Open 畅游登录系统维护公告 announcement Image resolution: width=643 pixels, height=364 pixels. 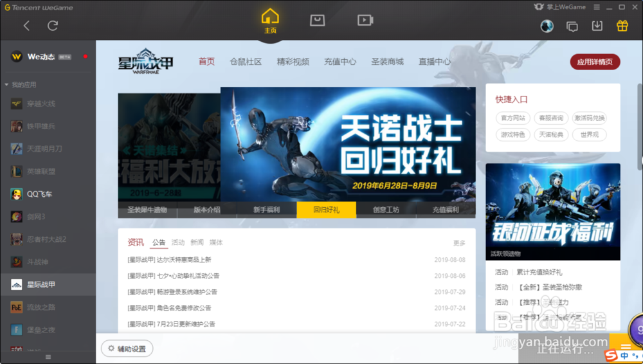pos(172,292)
